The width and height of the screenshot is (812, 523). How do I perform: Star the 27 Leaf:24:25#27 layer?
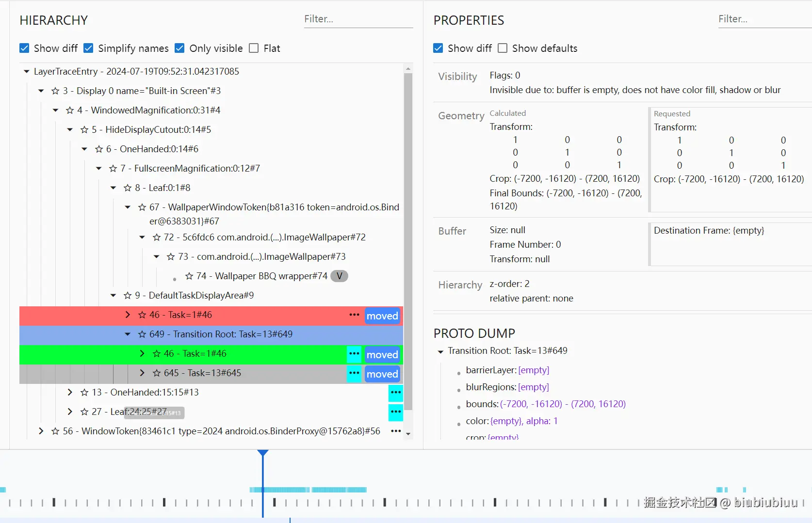point(84,412)
